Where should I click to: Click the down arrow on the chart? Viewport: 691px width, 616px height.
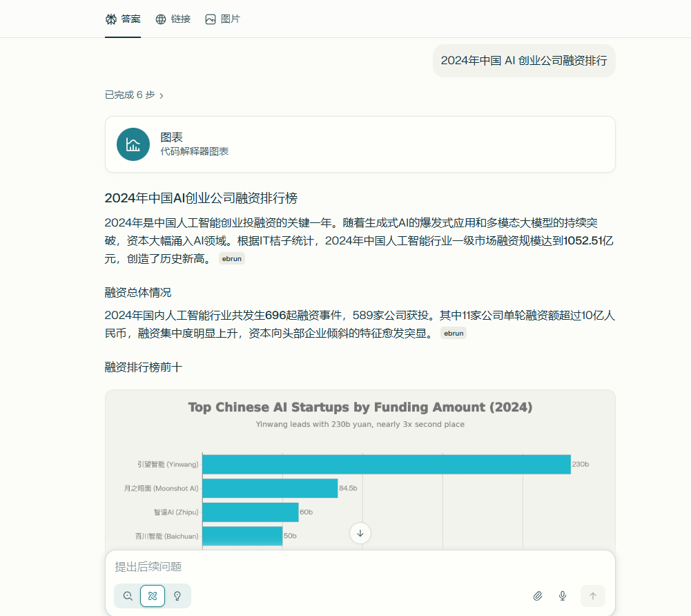(x=360, y=533)
